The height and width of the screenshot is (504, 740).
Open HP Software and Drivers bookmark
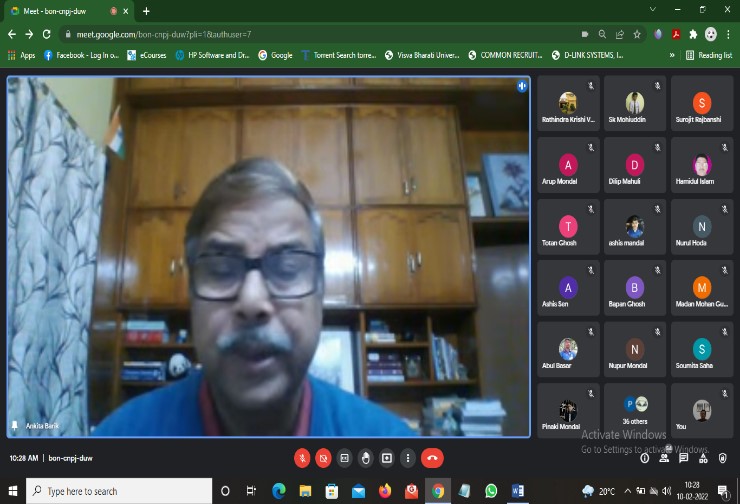212,55
